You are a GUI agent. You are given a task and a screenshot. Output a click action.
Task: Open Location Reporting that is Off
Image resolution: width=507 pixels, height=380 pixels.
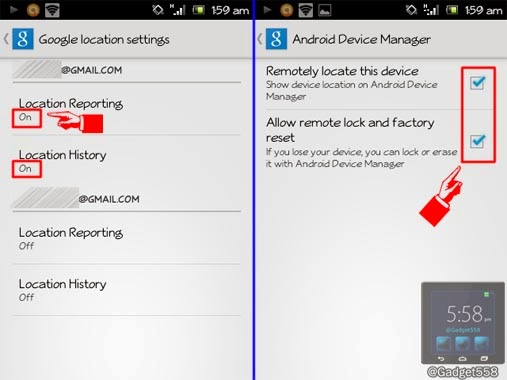[x=127, y=238]
